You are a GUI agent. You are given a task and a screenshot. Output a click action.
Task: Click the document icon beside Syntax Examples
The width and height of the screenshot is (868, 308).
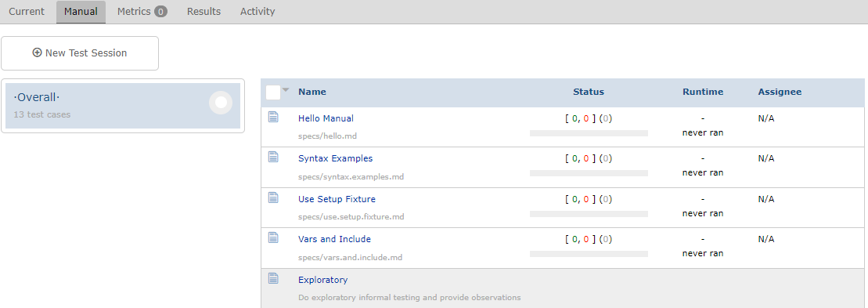coord(273,157)
